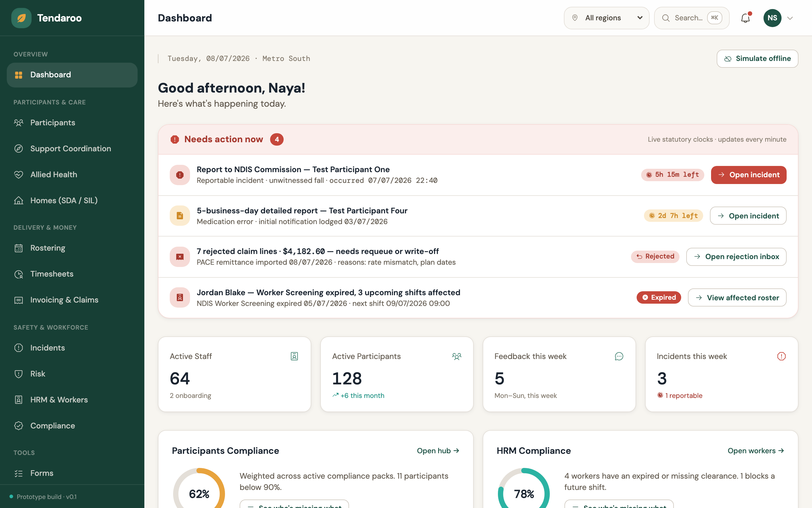Click the detailed report document icon
This screenshot has width=812, height=508.
pyautogui.click(x=180, y=216)
